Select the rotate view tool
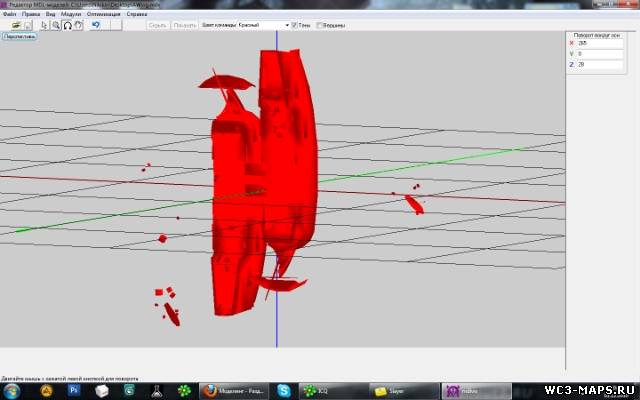640x400 pixels. coord(66,25)
